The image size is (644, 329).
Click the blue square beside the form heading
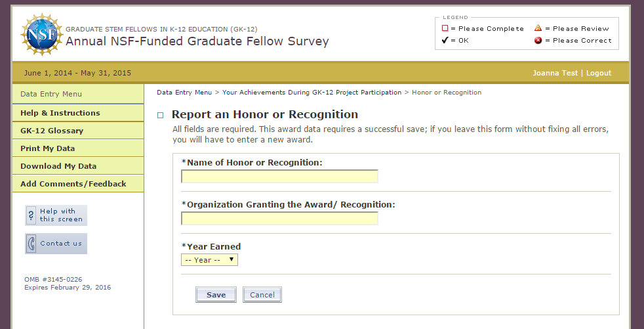click(161, 116)
